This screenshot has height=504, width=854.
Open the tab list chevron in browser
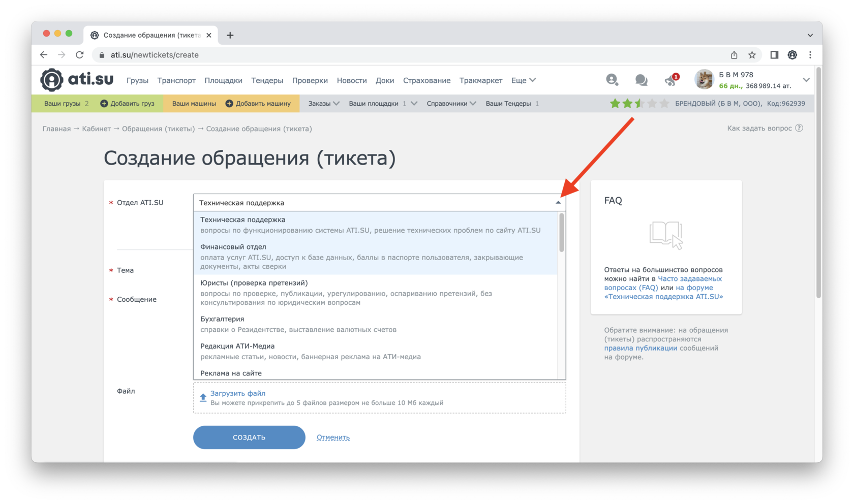(810, 35)
